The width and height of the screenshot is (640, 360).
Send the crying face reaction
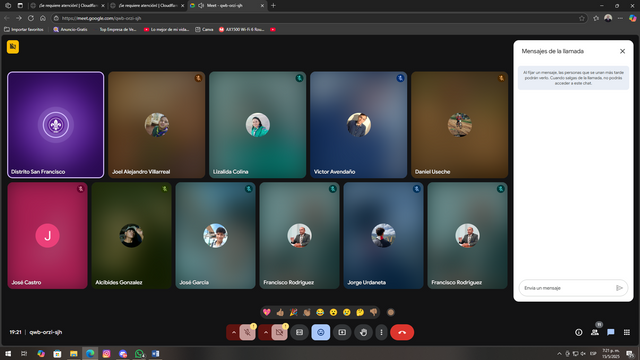click(347, 312)
